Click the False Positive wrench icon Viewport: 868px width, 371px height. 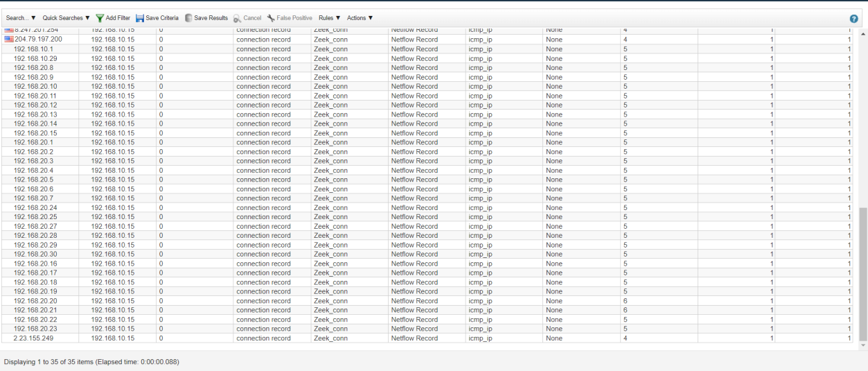271,18
